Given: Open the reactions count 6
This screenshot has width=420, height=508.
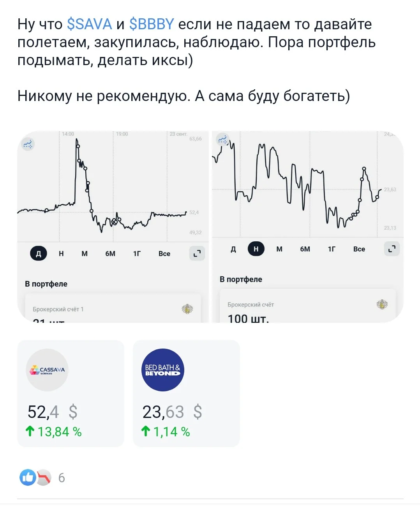Looking at the screenshot, I should (x=62, y=478).
